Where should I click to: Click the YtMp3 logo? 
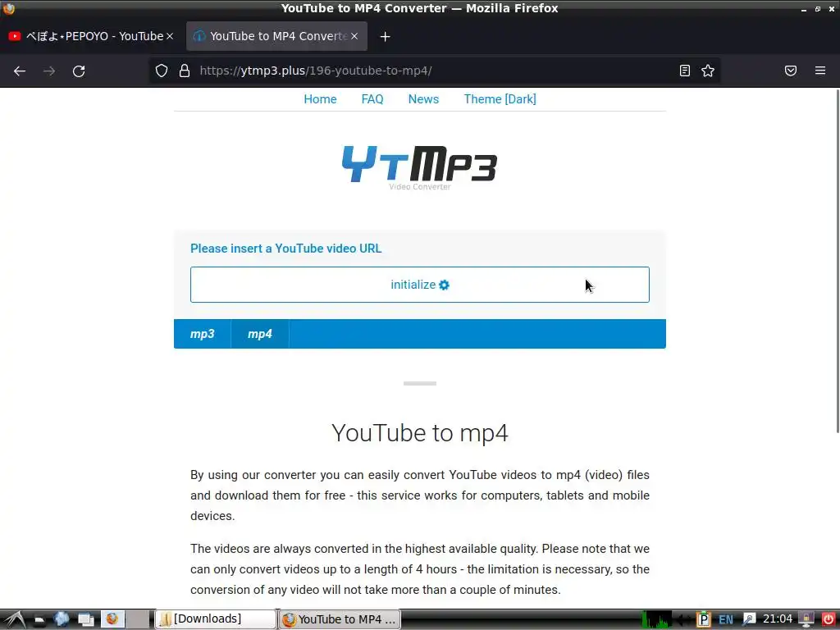419,166
